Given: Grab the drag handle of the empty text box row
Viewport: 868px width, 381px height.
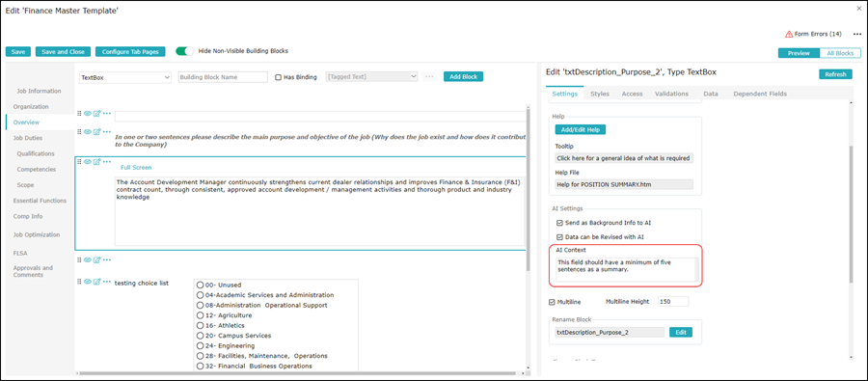Looking at the screenshot, I should pyautogui.click(x=79, y=114).
